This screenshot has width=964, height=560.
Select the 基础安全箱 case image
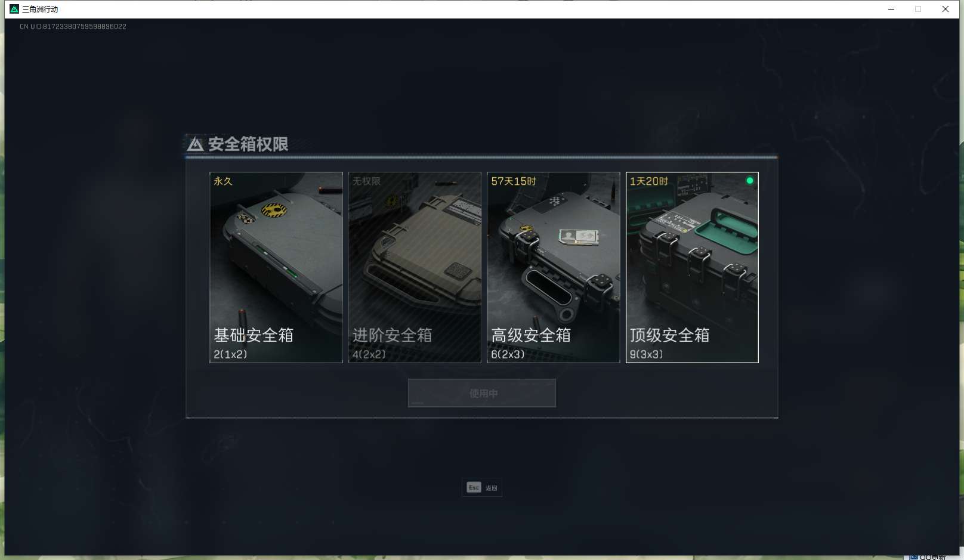tap(276, 267)
